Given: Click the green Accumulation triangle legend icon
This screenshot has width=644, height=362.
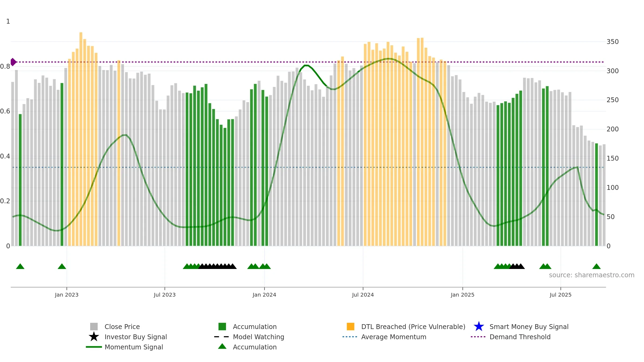Looking at the screenshot, I should [x=222, y=346].
